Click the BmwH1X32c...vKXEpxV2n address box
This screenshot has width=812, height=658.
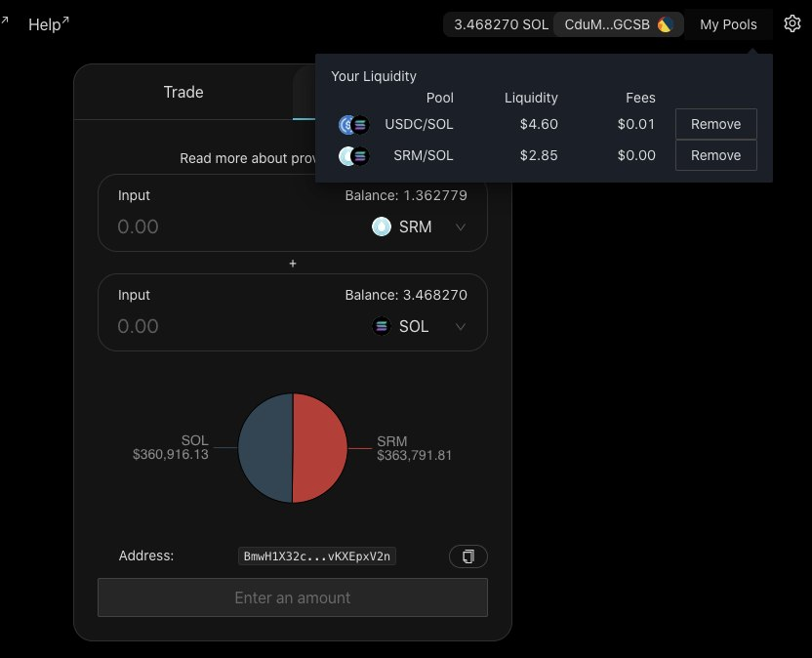pos(317,556)
